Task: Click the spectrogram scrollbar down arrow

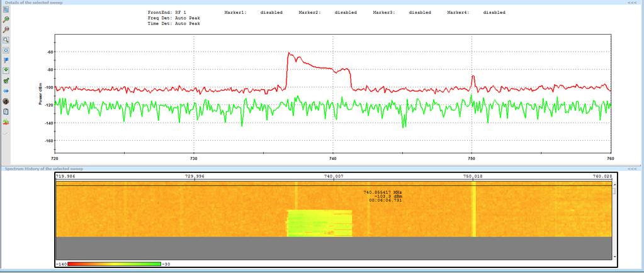Action: pyautogui.click(x=615, y=257)
